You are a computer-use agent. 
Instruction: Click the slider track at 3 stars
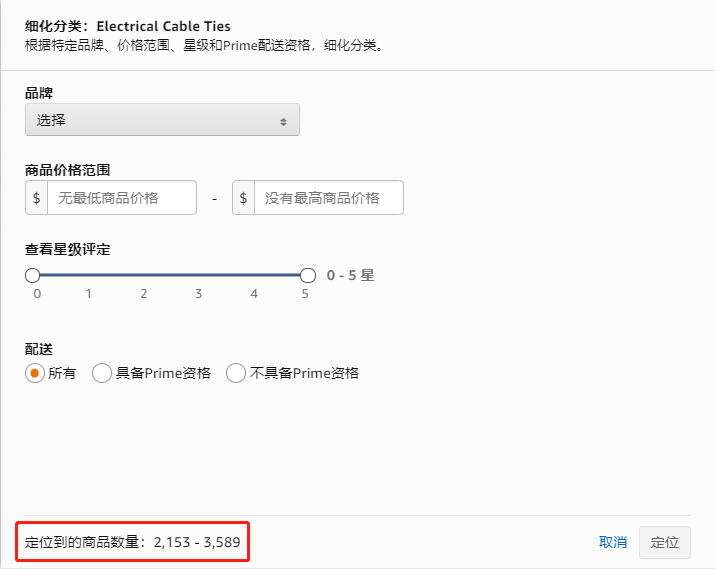198,275
